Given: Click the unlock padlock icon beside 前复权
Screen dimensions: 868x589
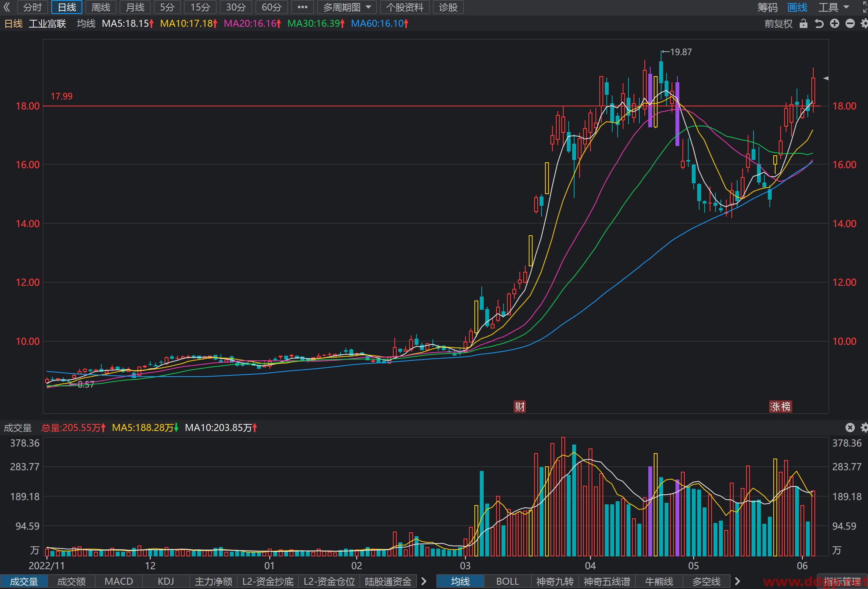Looking at the screenshot, I should (x=804, y=24).
